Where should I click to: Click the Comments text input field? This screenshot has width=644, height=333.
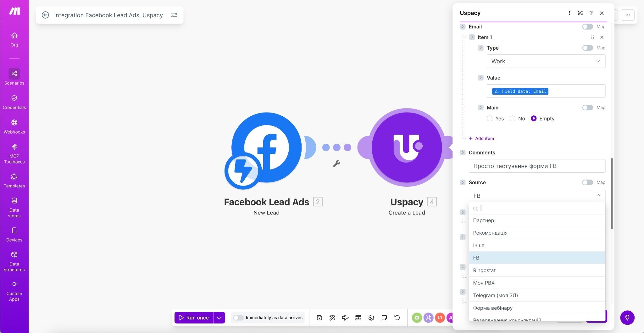coord(537,166)
